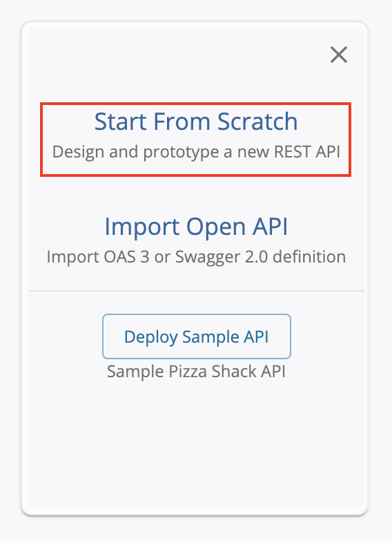Click the Start From Scratch link
The width and height of the screenshot is (392, 543).
click(x=196, y=122)
